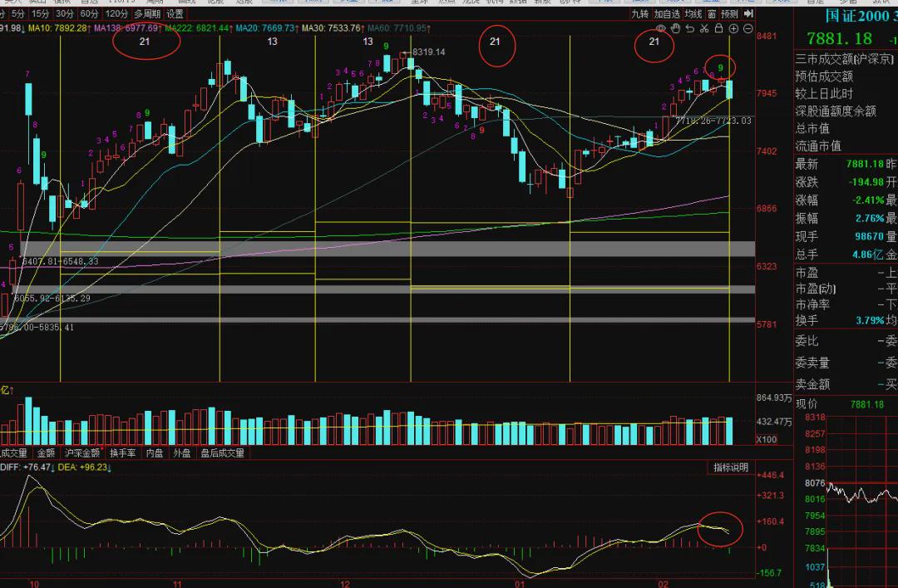
Task: Click the MA60: 7710.95 label
Action: [x=399, y=28]
